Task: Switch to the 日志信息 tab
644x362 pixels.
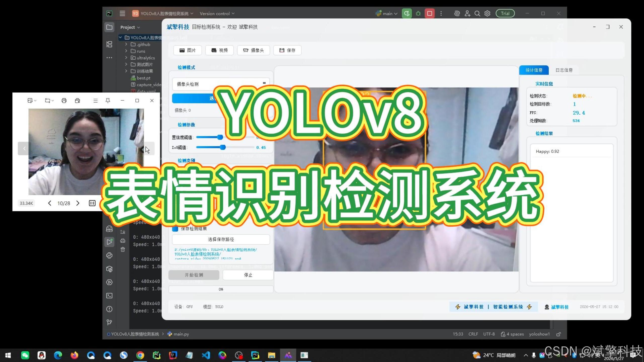Action: [x=564, y=70]
